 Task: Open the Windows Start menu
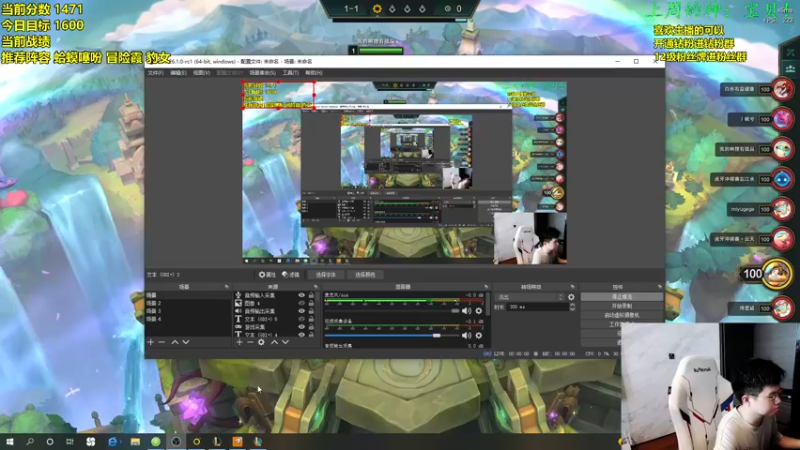(x=10, y=441)
